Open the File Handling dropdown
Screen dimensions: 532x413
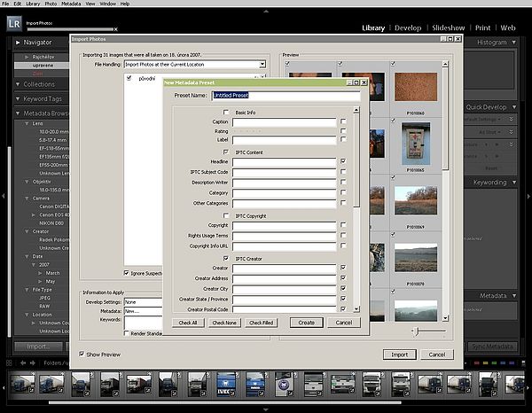coord(262,65)
